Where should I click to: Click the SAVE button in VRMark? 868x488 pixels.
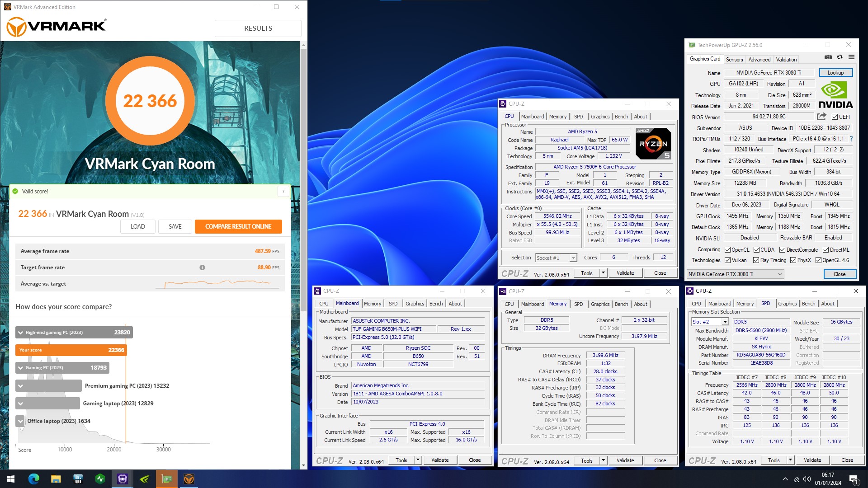pyautogui.click(x=175, y=226)
